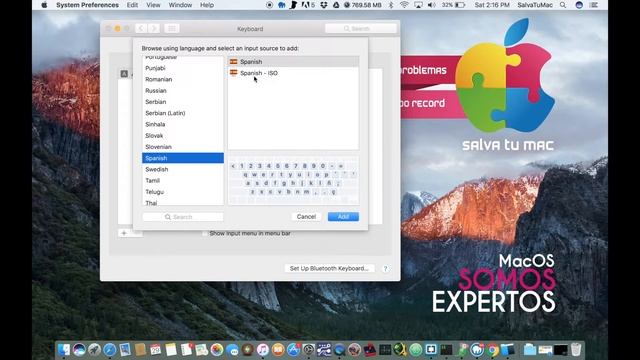This screenshot has width=640, height=360.
Task: Open the Edit menu
Action: tap(132, 5)
